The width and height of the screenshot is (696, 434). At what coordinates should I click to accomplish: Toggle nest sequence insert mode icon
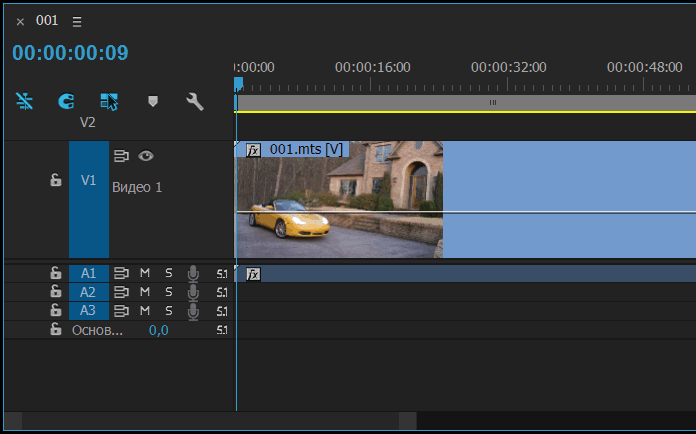tap(24, 101)
